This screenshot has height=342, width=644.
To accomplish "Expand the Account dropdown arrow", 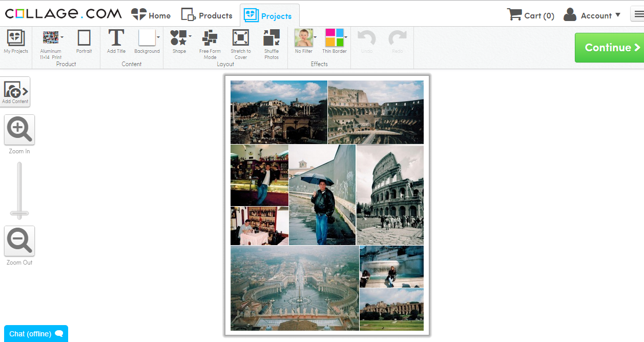I will click(x=617, y=15).
